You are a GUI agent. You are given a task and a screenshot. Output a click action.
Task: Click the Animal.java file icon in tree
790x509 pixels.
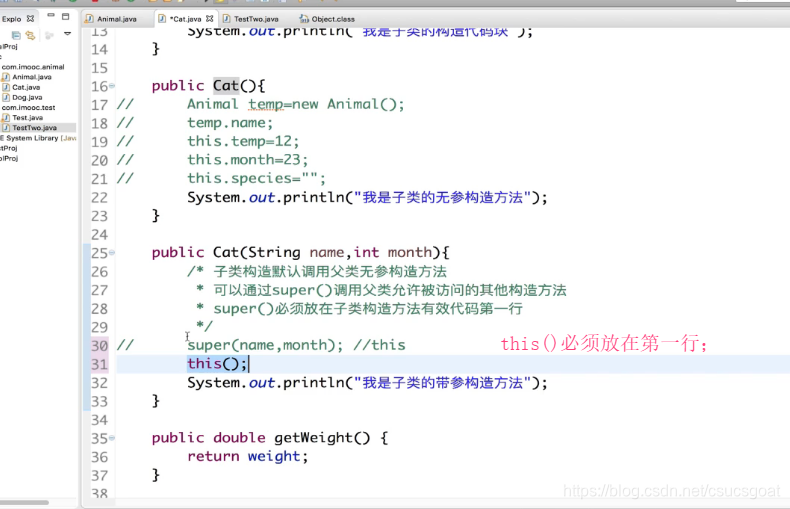[x=6, y=77]
